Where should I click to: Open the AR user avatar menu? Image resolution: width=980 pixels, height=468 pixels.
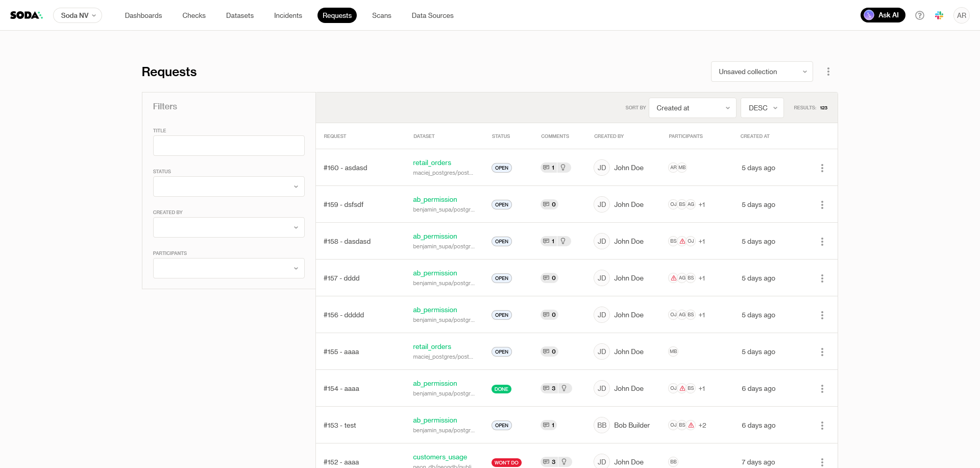[961, 15]
